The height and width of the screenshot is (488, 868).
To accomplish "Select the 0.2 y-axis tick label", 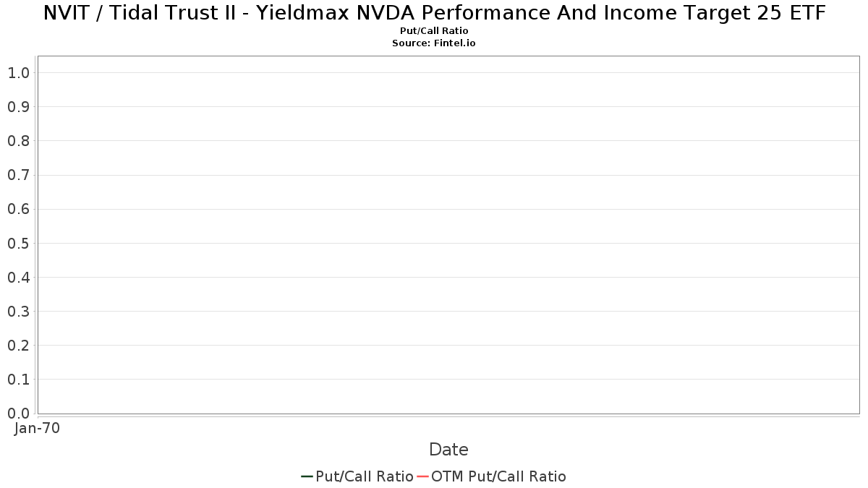I will tap(18, 346).
